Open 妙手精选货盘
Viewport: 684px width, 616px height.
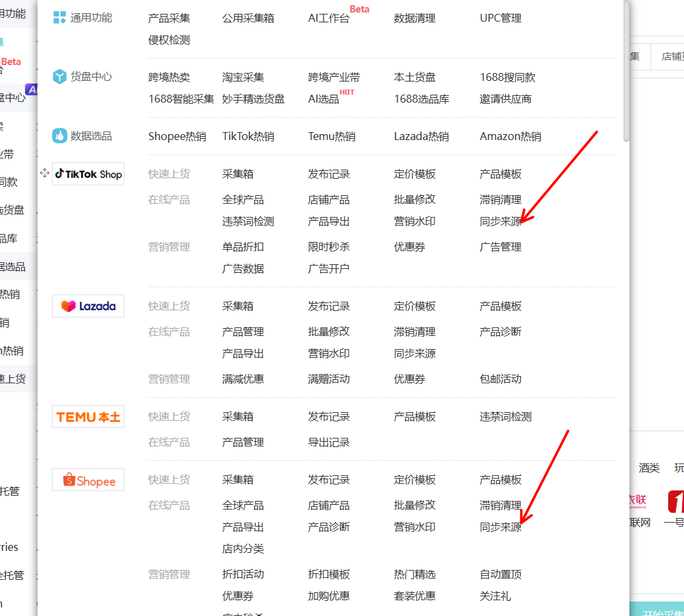click(253, 99)
